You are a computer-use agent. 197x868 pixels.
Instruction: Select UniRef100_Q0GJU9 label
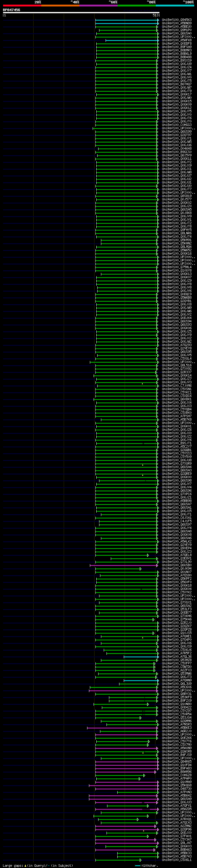177,64
